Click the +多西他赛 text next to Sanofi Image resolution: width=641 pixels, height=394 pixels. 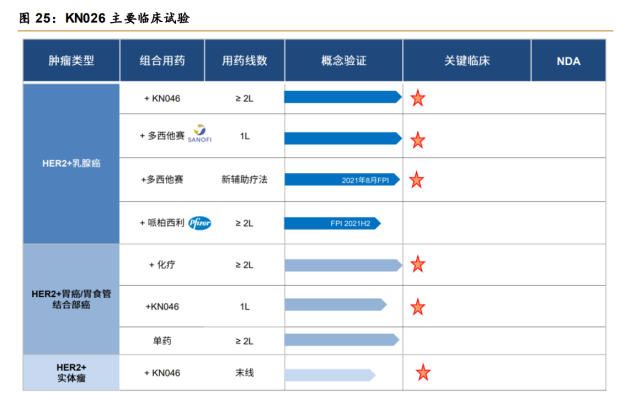pyautogui.click(x=162, y=136)
